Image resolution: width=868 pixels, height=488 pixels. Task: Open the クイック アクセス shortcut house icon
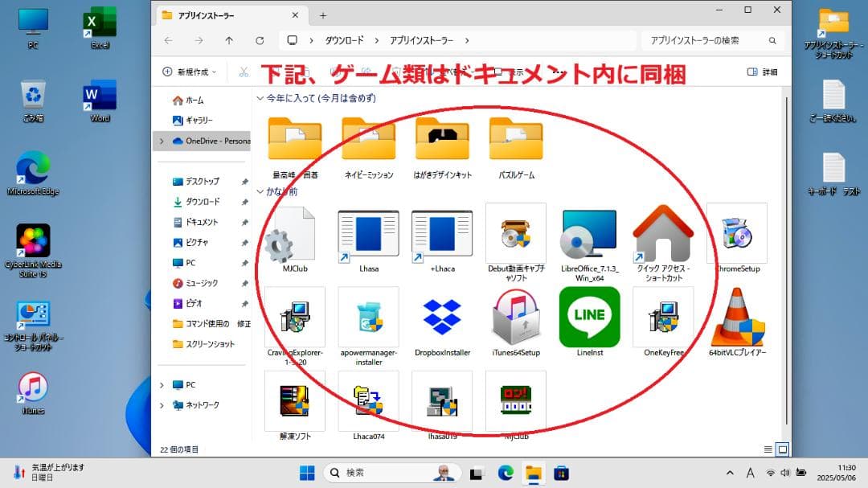click(663, 233)
